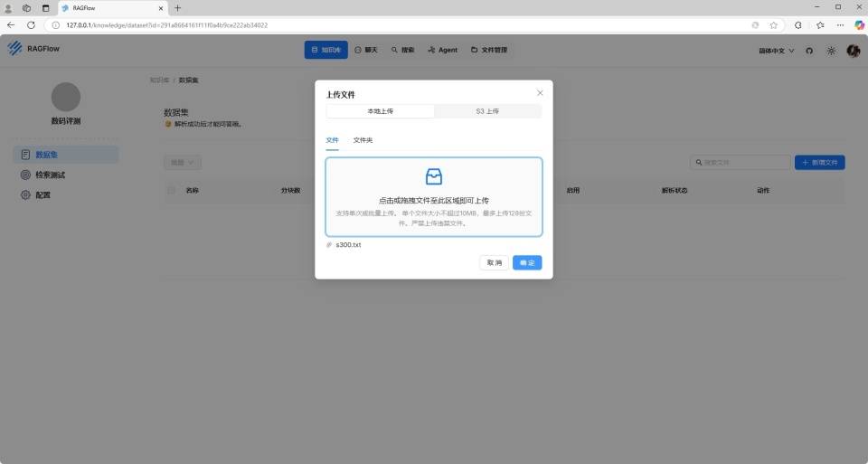Open the Copilot sidebar icon
The width and height of the screenshot is (868, 464).
click(x=859, y=25)
